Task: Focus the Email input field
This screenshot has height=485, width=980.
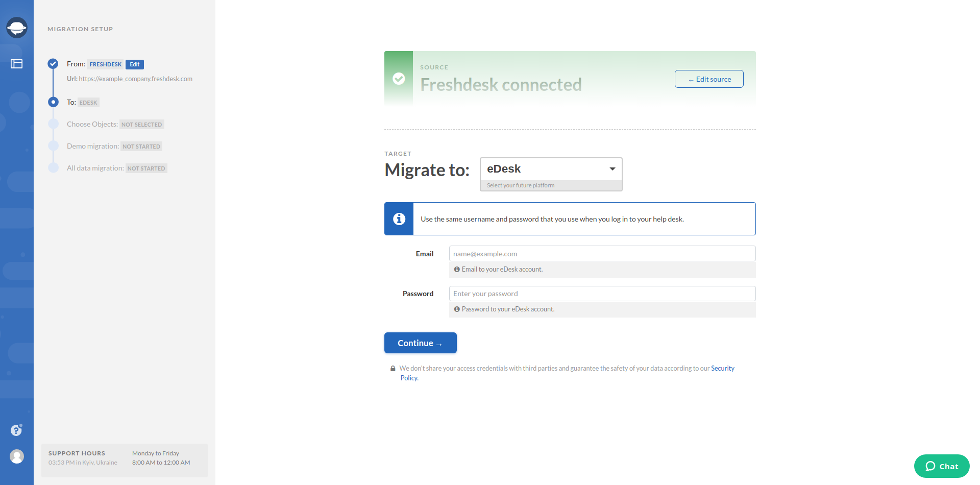Action: [x=602, y=254]
